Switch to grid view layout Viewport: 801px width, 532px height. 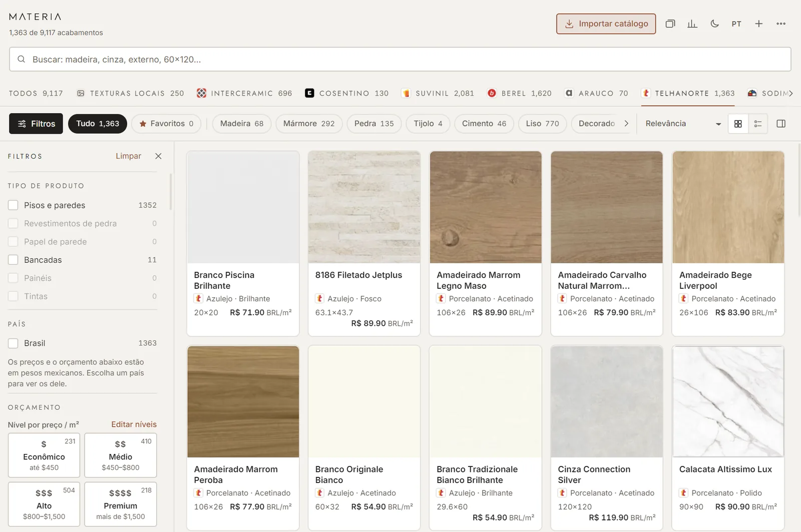[x=738, y=124]
